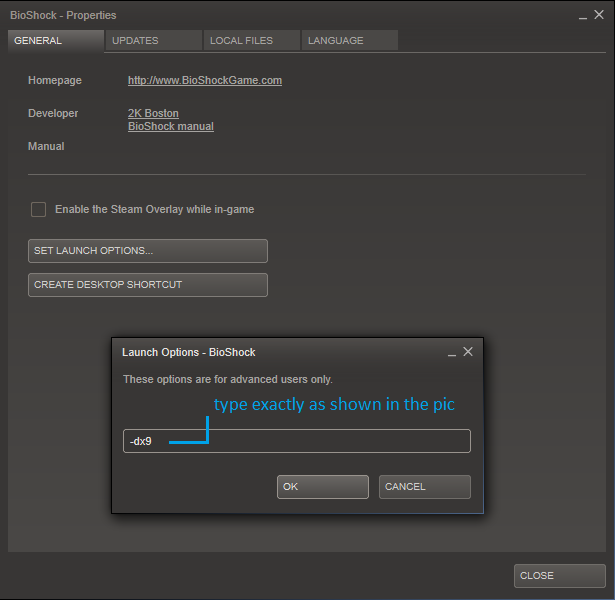Open the BioShockGame.com homepage link

click(205, 80)
